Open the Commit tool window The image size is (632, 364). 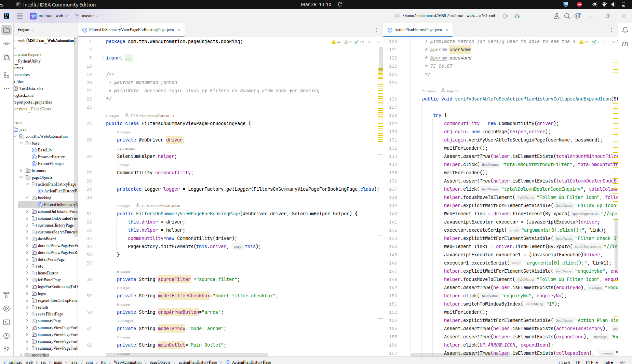(6, 44)
